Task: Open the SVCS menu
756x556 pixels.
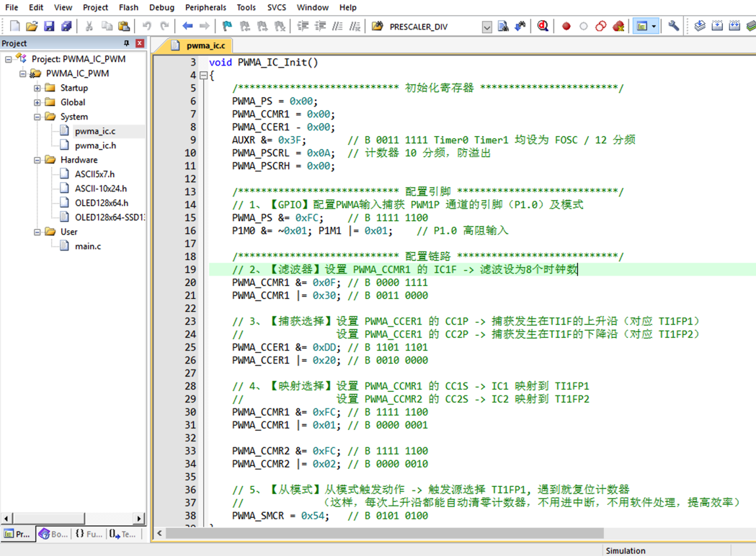Action: [277, 7]
